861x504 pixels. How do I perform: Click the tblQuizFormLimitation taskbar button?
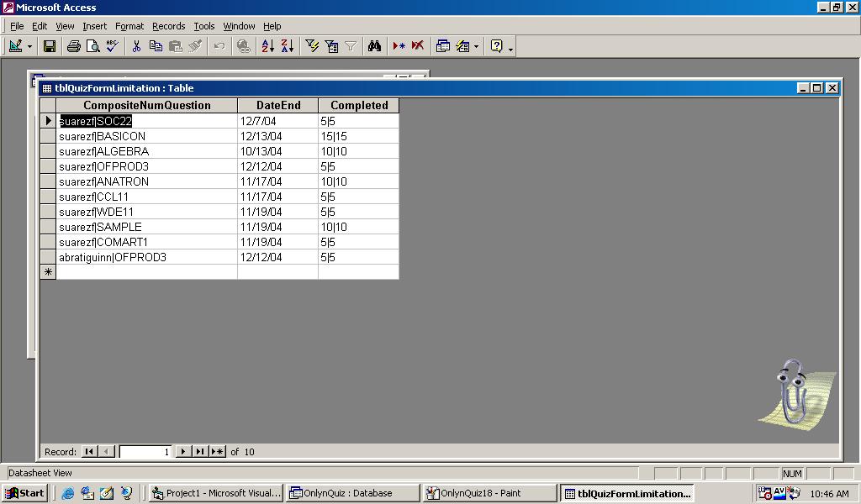click(x=627, y=493)
